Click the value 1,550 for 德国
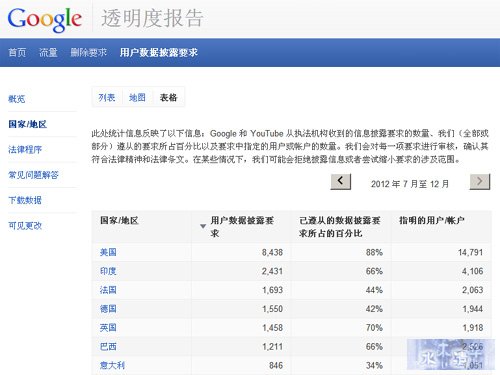Image resolution: width=500 pixels, height=375 pixels. 272,309
